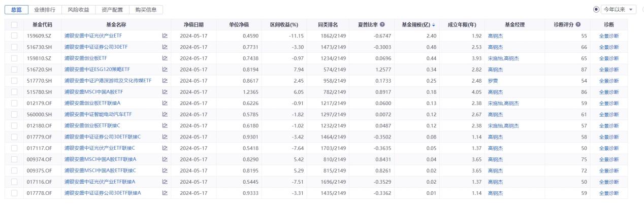This screenshot has width=644, height=204.
Task: Click help icon beside 诊断评分 header
Action: point(577,24)
